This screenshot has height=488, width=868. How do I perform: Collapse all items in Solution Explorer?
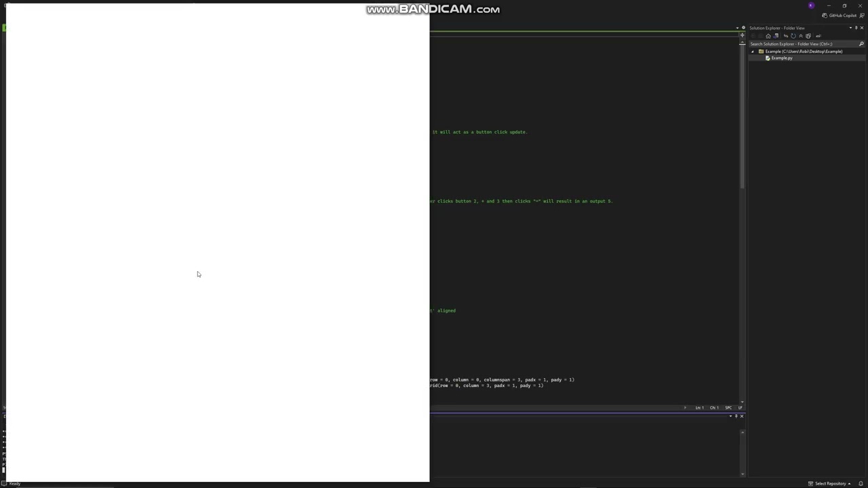click(801, 36)
